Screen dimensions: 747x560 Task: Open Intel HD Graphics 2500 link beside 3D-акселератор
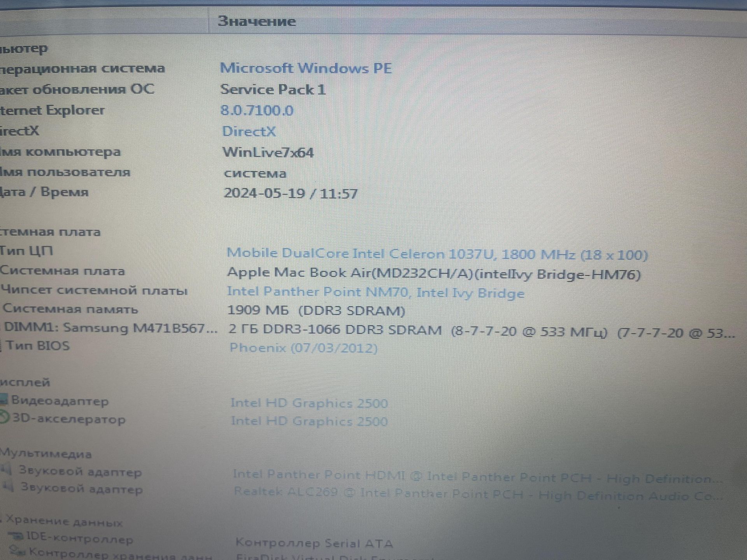[310, 421]
